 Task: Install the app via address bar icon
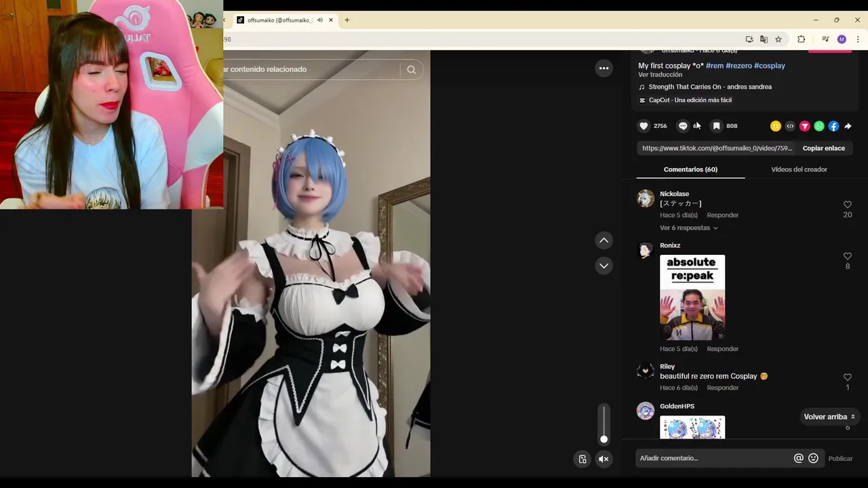tap(749, 39)
